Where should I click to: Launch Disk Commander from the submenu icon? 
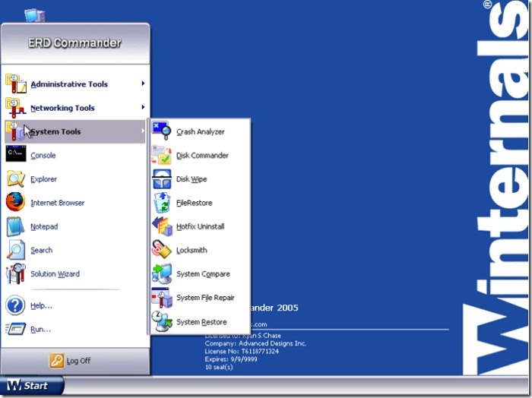162,155
